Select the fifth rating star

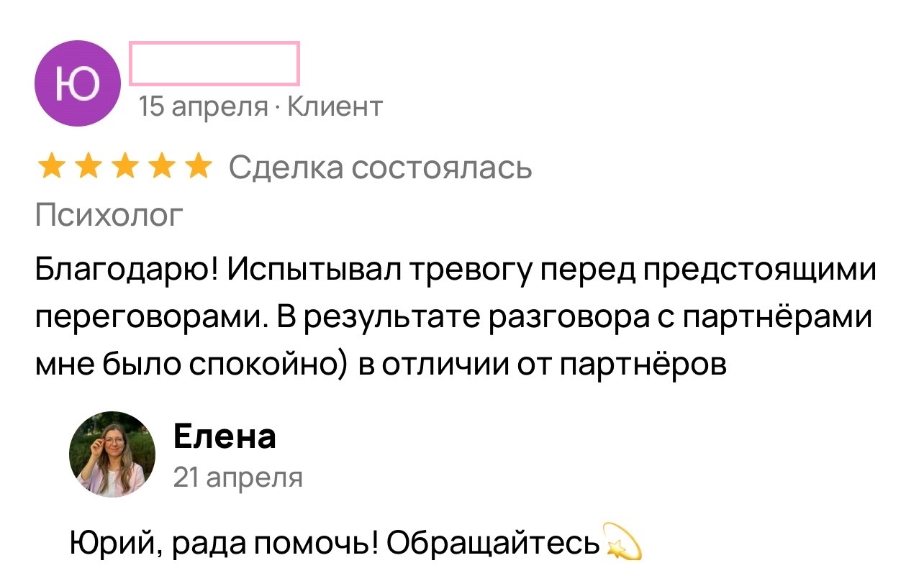tap(197, 168)
